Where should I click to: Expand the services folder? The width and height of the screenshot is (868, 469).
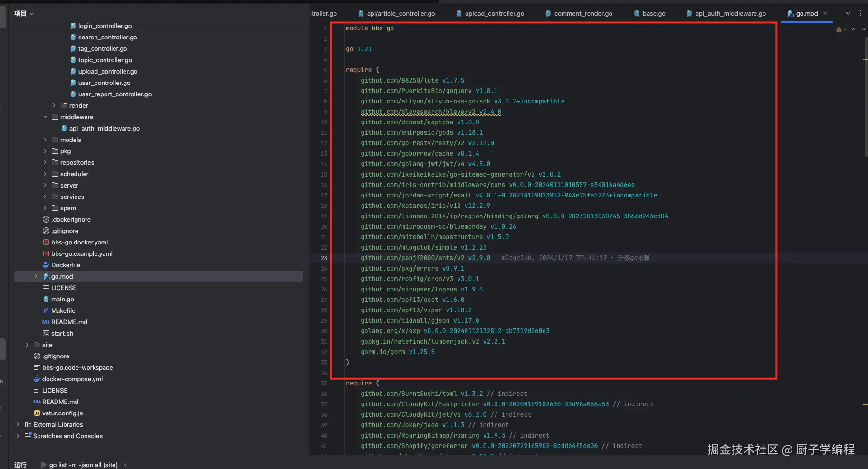[x=45, y=197]
